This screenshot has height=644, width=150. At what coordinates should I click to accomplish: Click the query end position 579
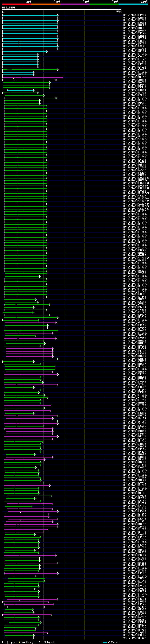(119, 12)
